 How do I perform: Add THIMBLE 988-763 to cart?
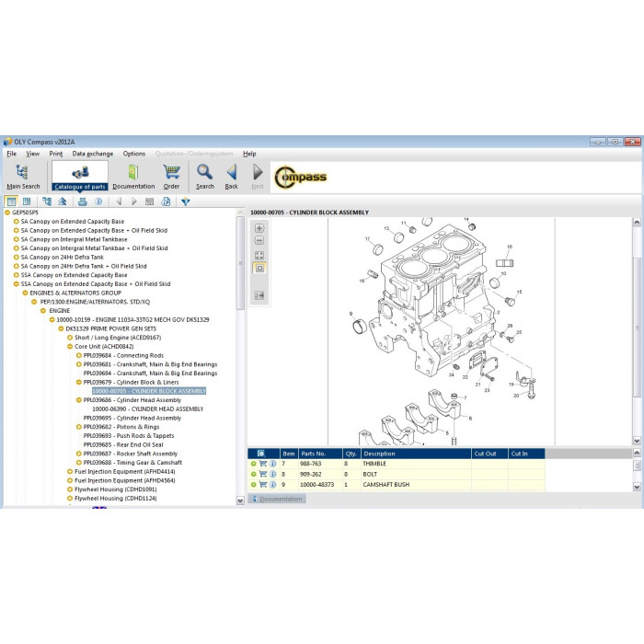[x=263, y=464]
